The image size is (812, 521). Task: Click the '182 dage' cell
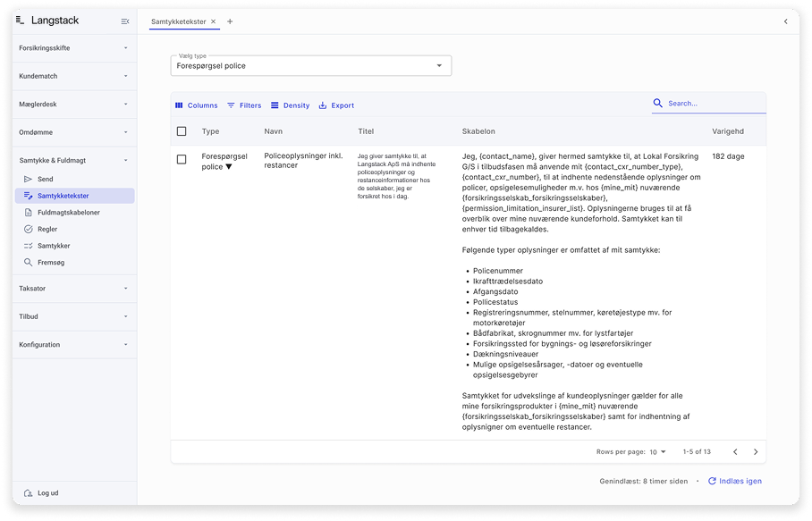[728, 156]
